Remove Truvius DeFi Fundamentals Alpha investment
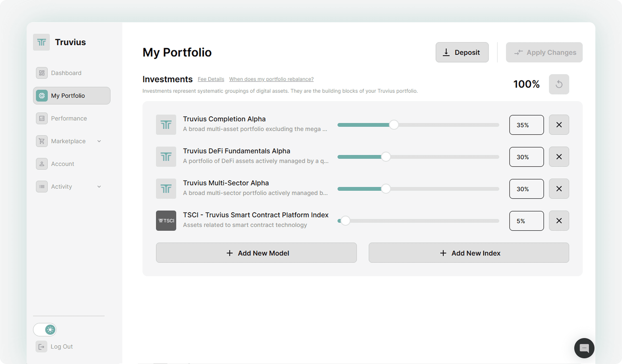The width and height of the screenshot is (622, 364). 559,157
